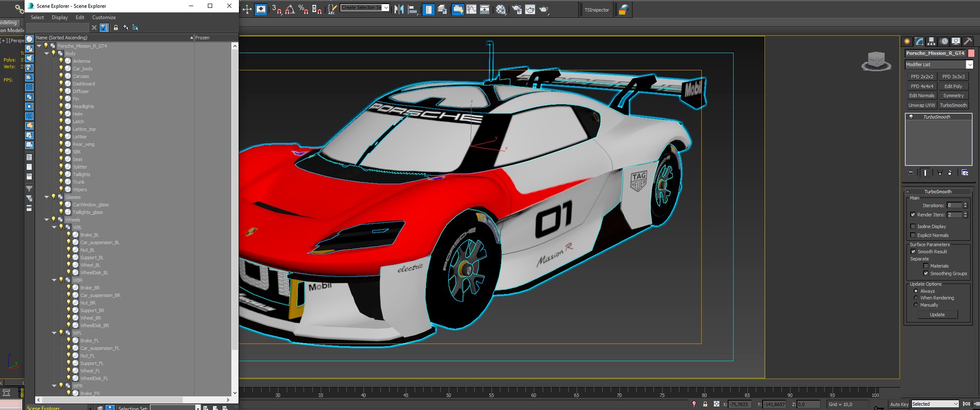Open the Utilities hammer tab
The width and height of the screenshot is (980, 410).
click(968, 41)
